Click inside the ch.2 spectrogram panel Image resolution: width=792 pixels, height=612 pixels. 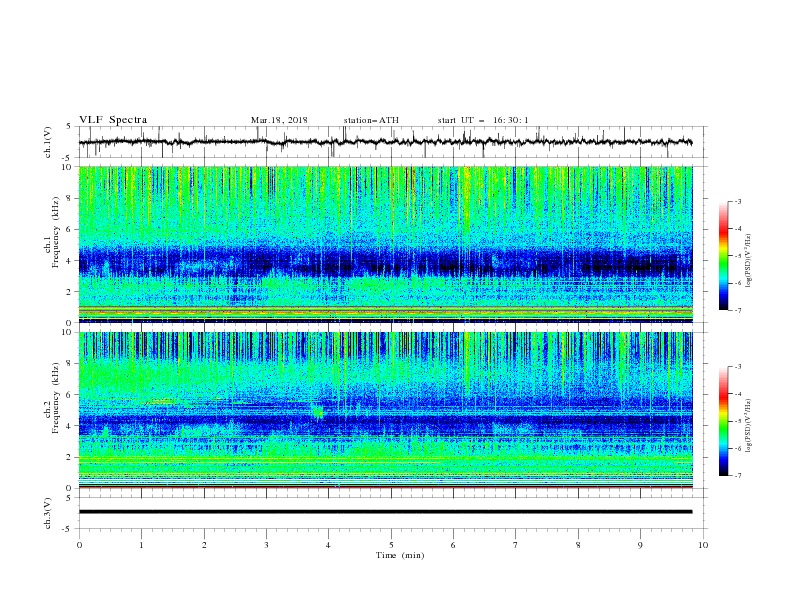(x=385, y=410)
